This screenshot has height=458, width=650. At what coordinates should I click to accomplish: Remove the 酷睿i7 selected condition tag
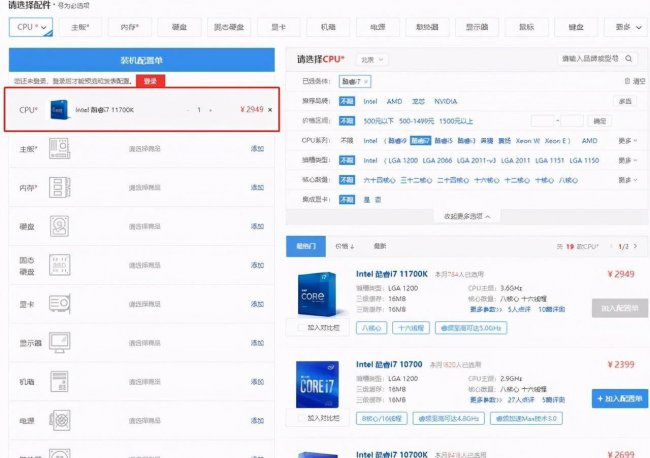366,82
